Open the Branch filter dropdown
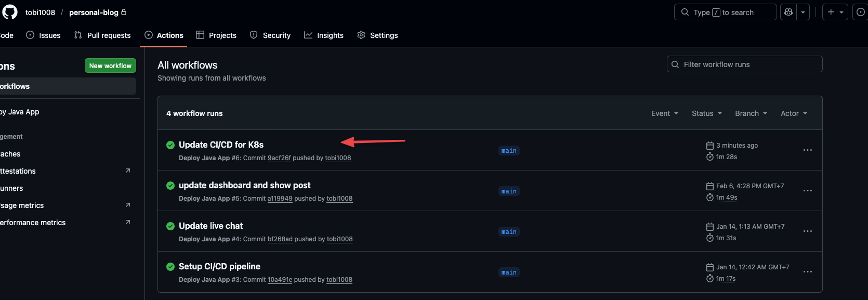Image resolution: width=868 pixels, height=300 pixels. [x=751, y=113]
